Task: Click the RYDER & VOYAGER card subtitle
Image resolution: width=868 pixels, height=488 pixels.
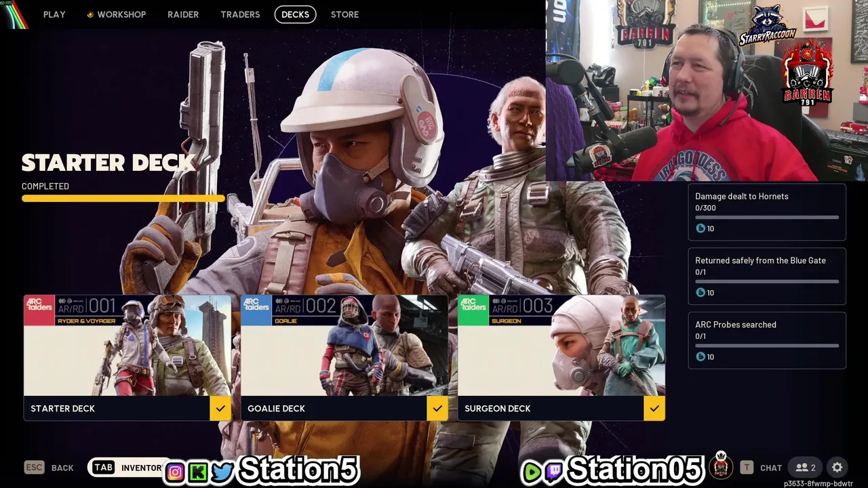Action: 87,321
